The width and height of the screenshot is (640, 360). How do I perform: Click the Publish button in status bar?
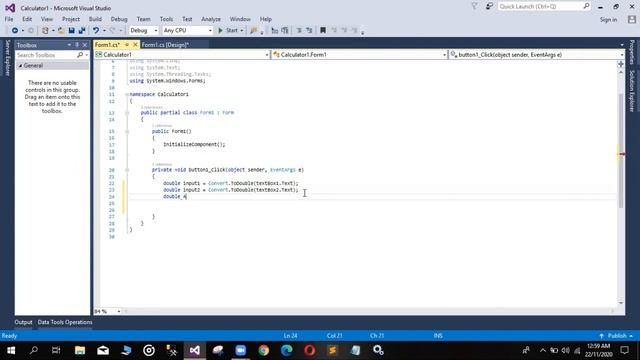point(616,336)
